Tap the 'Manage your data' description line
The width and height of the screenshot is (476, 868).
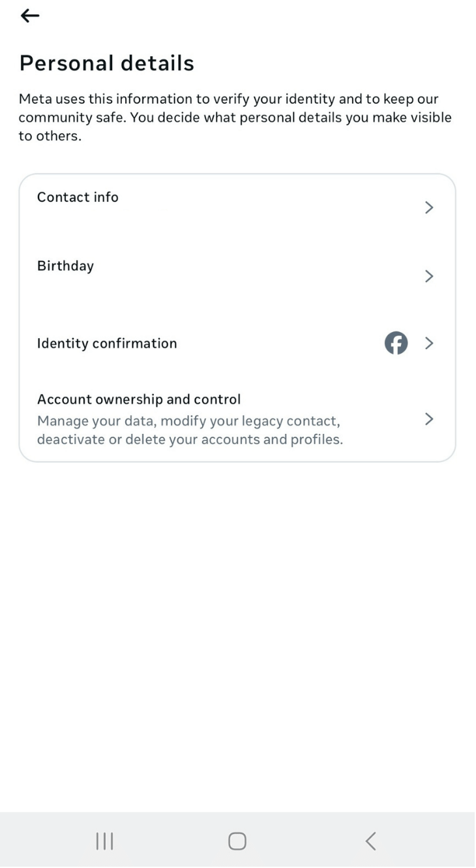pos(188,421)
